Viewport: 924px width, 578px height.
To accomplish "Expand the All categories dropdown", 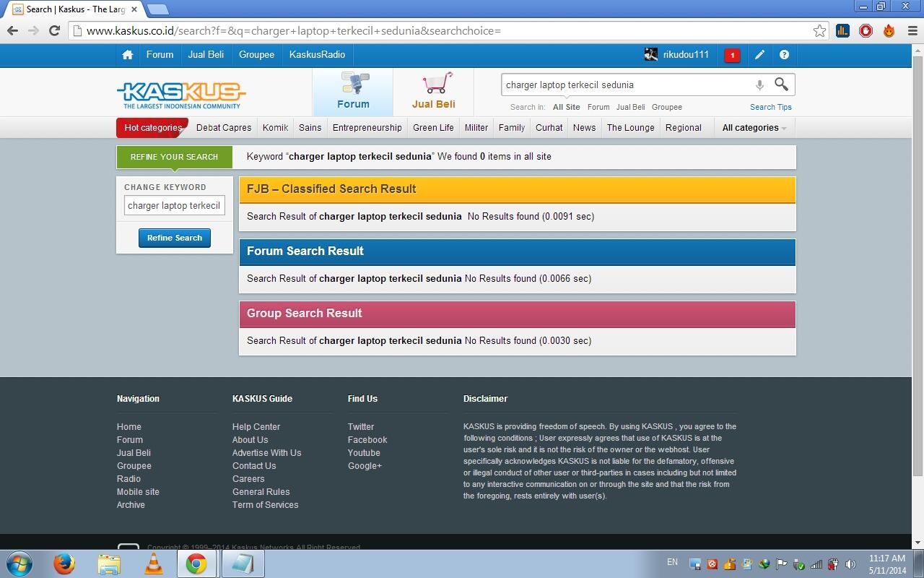I will point(754,128).
